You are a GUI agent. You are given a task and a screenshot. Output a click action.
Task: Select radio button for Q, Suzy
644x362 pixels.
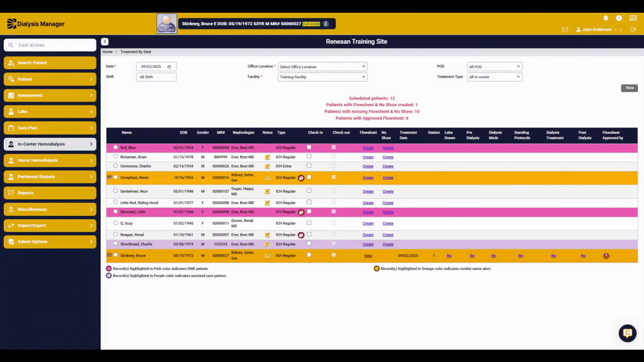coord(115,223)
